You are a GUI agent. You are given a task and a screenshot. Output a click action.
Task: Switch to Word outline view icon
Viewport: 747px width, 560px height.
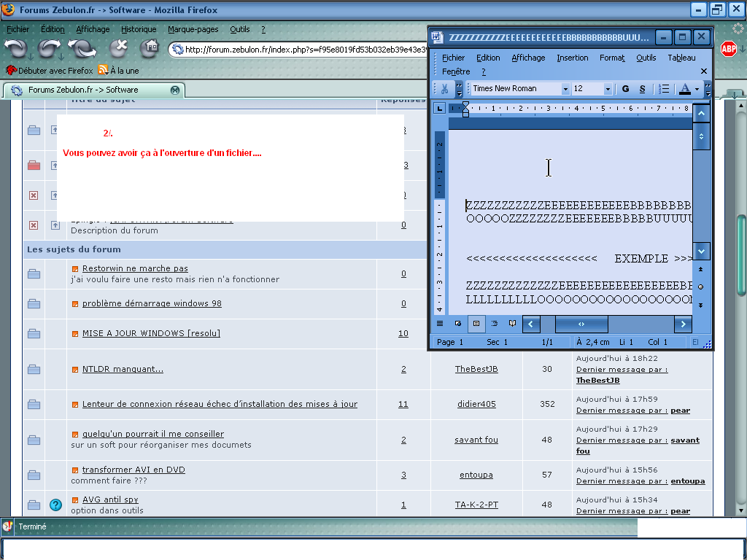click(494, 323)
